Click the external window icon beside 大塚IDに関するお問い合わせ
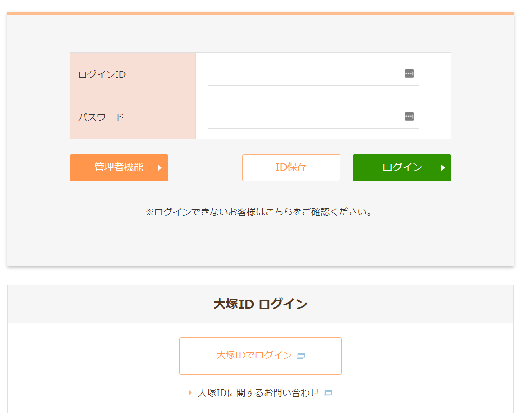 (328, 393)
